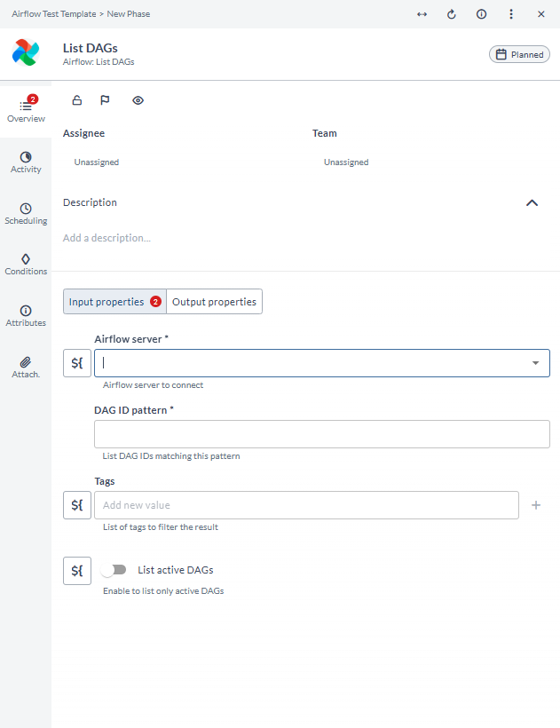
Task: Click variable ${ button for Tags
Action: point(77,505)
